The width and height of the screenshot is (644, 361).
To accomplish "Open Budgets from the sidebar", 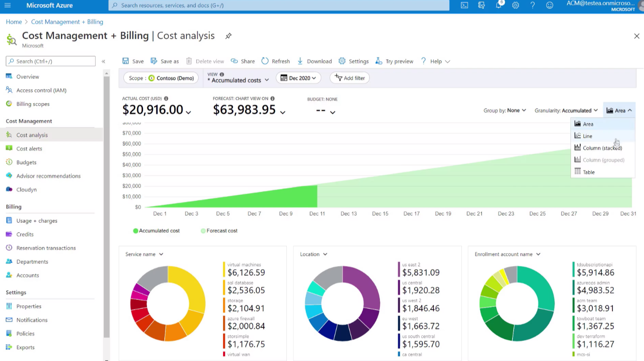I will [x=26, y=162].
